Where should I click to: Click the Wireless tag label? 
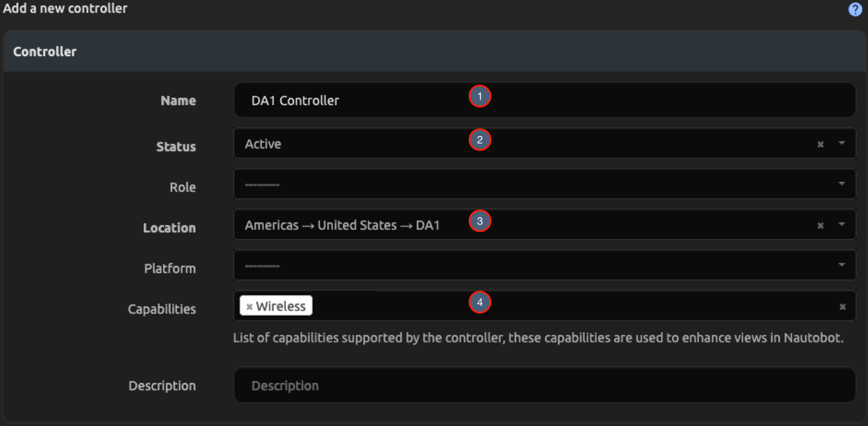[281, 305]
